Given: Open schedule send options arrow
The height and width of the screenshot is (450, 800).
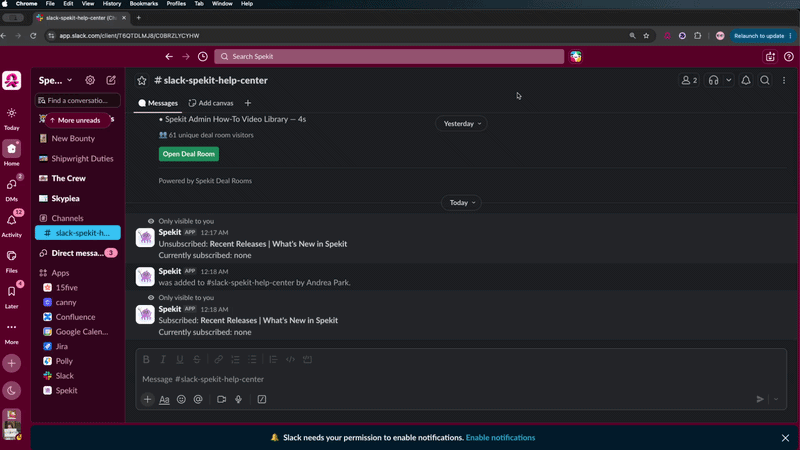Looking at the screenshot, I should [776, 399].
